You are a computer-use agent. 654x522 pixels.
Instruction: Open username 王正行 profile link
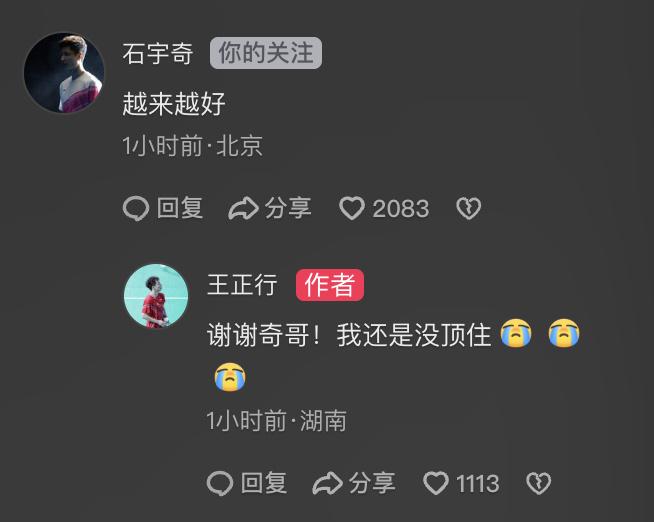tap(242, 285)
